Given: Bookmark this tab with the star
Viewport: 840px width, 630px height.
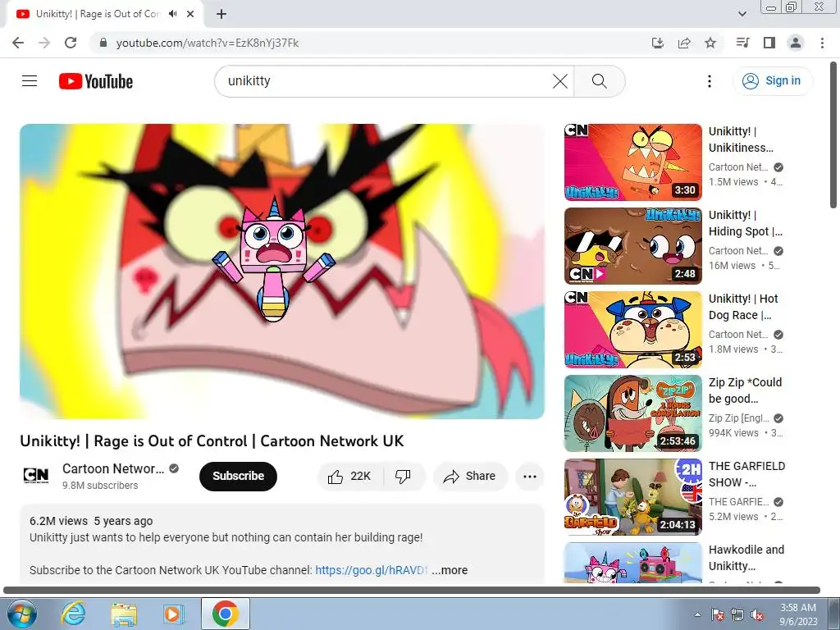Looking at the screenshot, I should (710, 43).
